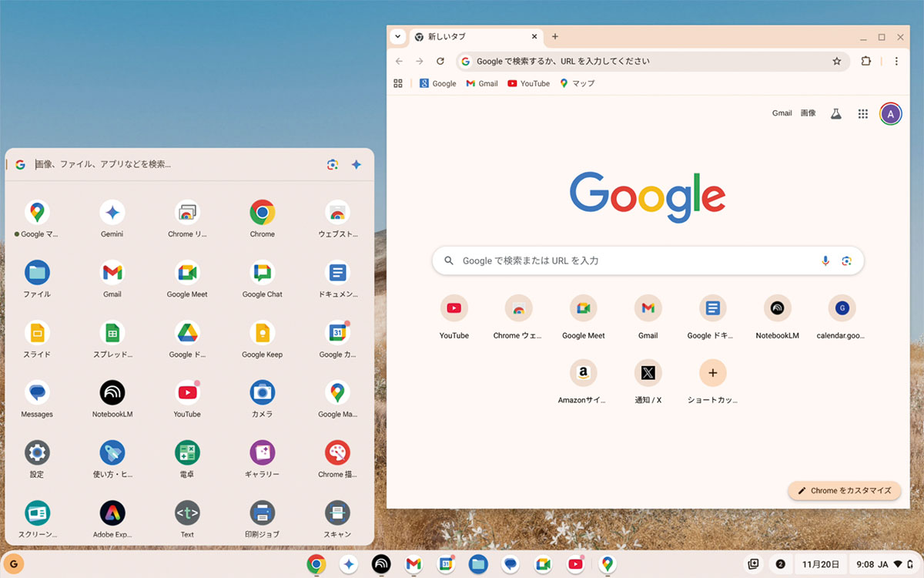Click Chrome をカスタマイズ button
924x578 pixels.
coord(844,490)
